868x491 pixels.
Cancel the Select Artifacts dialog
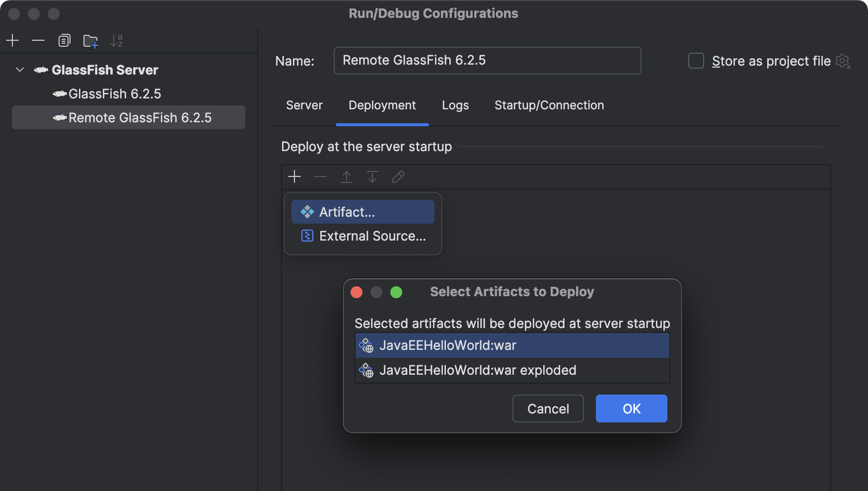(x=548, y=408)
